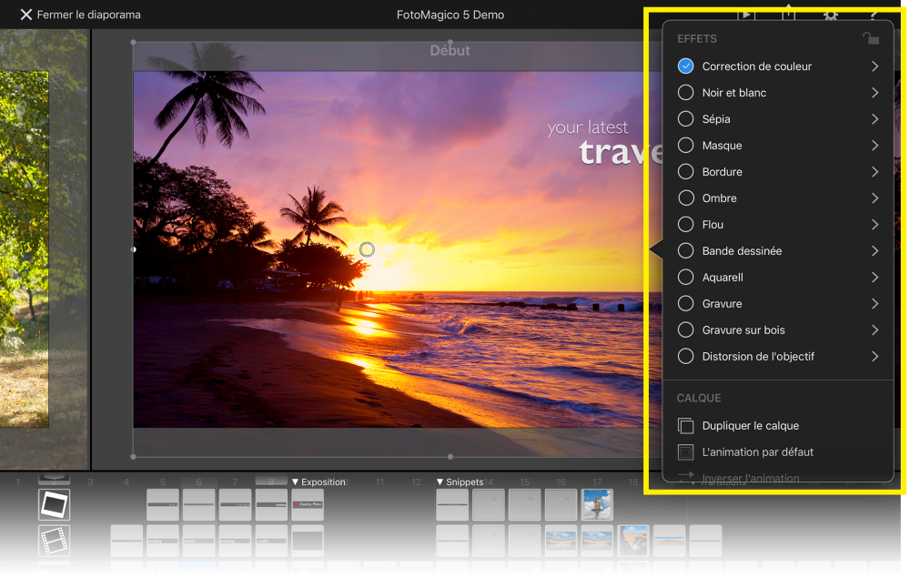
Task: Click the share export icon
Action: coord(787,15)
